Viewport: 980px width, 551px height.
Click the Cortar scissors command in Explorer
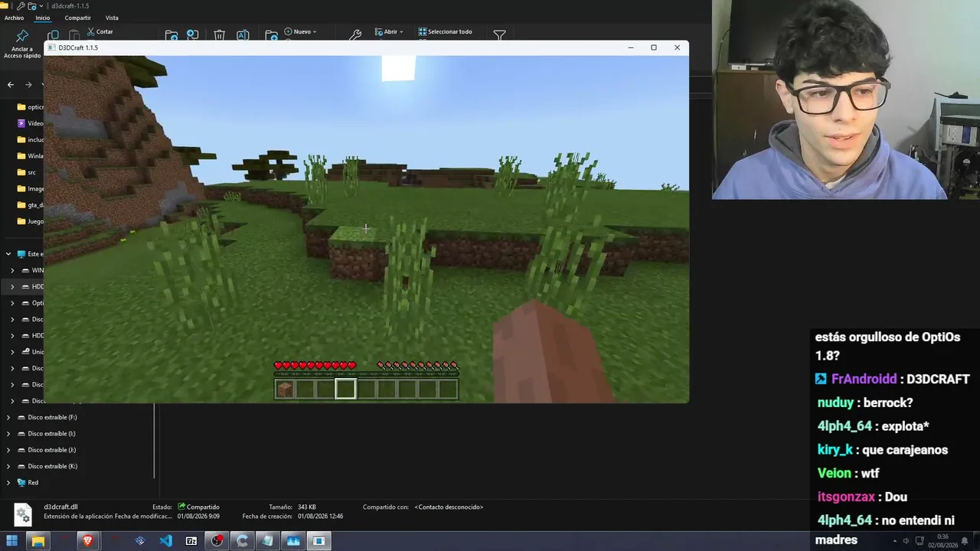pos(100,32)
